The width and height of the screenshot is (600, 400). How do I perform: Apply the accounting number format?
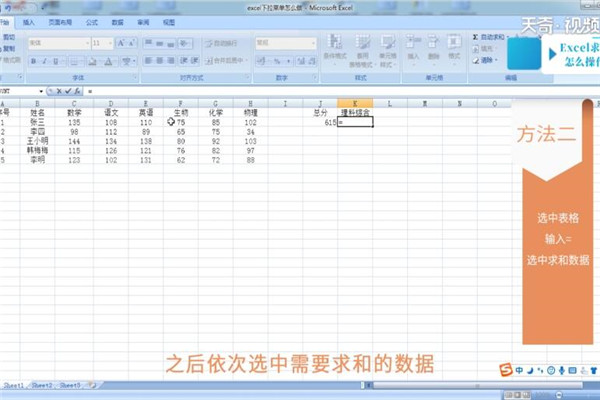pos(261,61)
